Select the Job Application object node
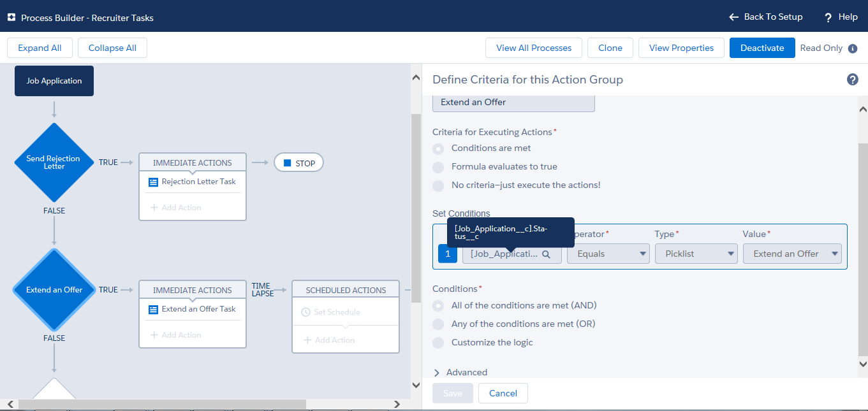868x411 pixels. 54,81
